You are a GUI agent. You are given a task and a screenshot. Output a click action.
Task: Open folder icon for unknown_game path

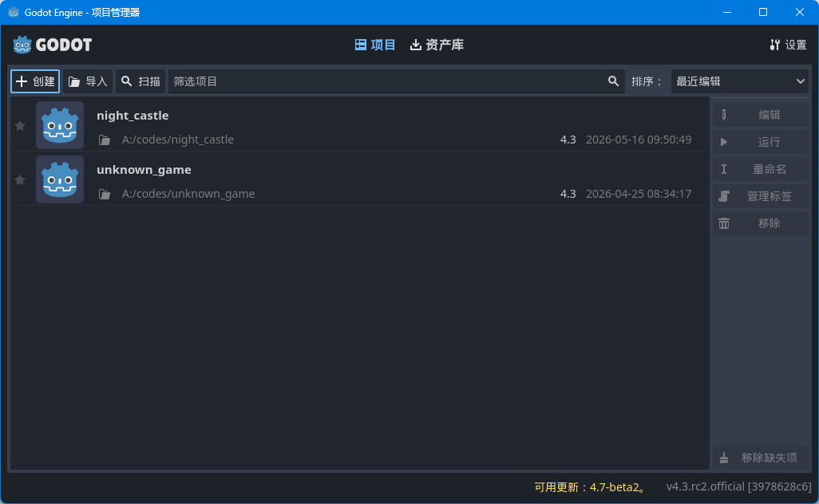click(x=105, y=194)
